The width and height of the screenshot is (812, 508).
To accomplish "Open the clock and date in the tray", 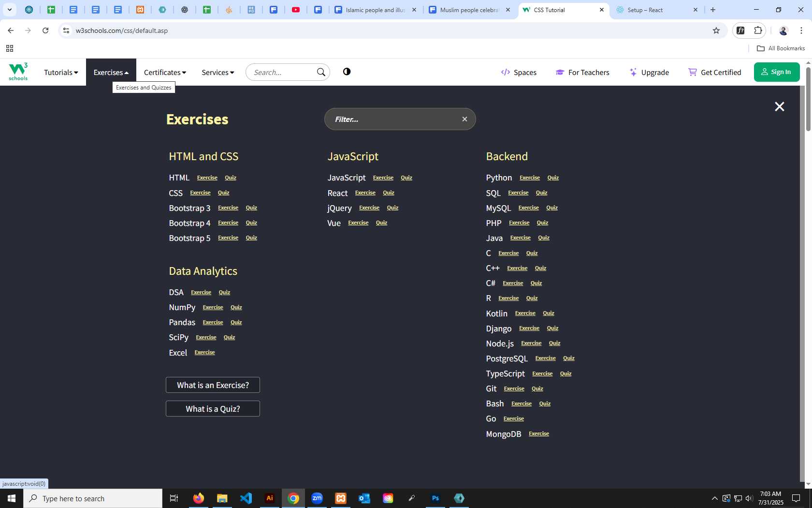I will [x=770, y=498].
